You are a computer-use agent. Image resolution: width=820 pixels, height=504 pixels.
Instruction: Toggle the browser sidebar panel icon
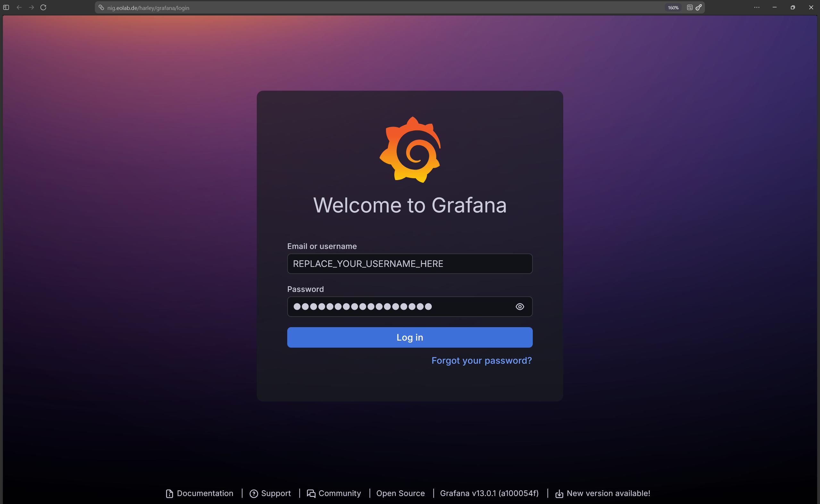coord(6,7)
